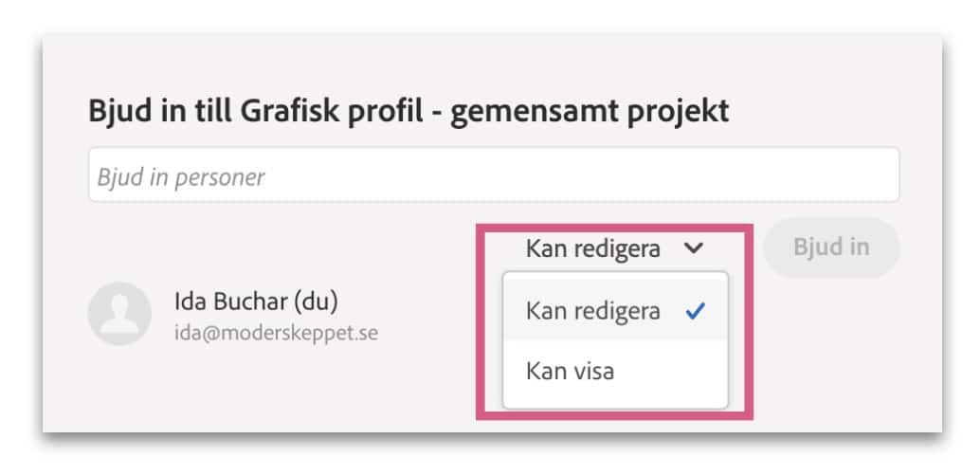Viewport: 980px width, 476px height.
Task: Click the name Ida Buchar (du)
Action: click(x=256, y=302)
